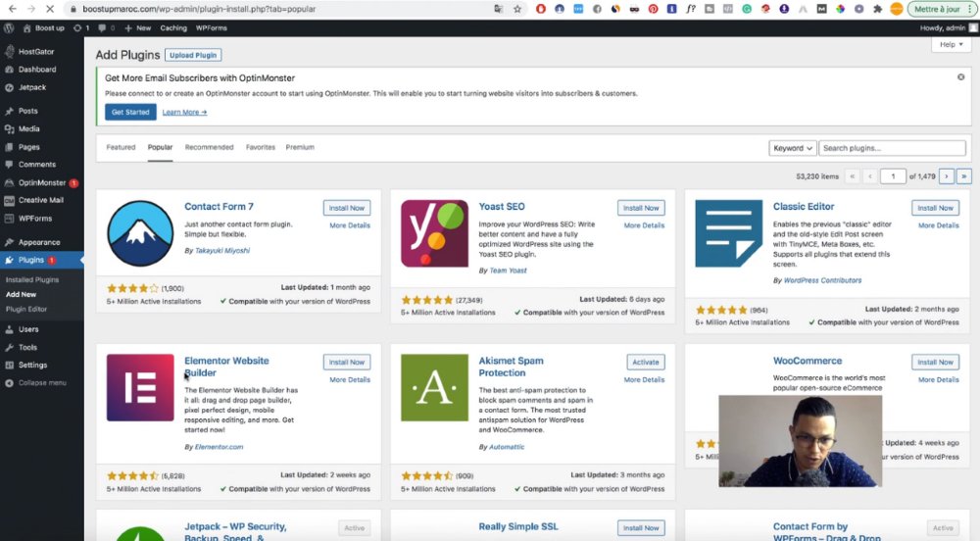Go to Posts in the sidebar
980x541 pixels.
coord(28,111)
